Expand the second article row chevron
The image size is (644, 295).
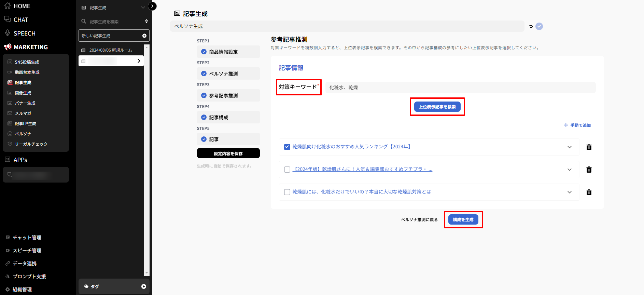tap(569, 170)
